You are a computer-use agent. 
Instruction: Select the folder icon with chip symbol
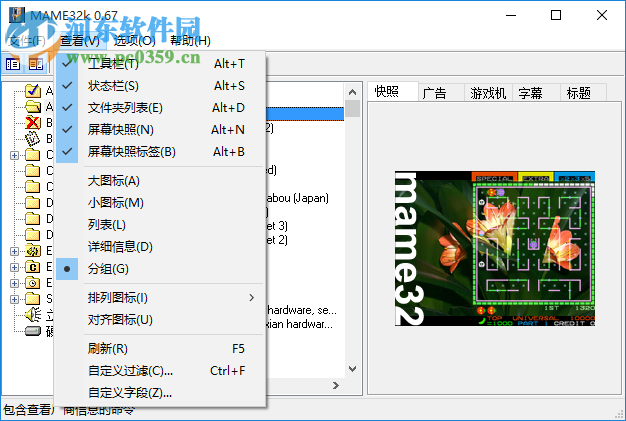coord(33,251)
